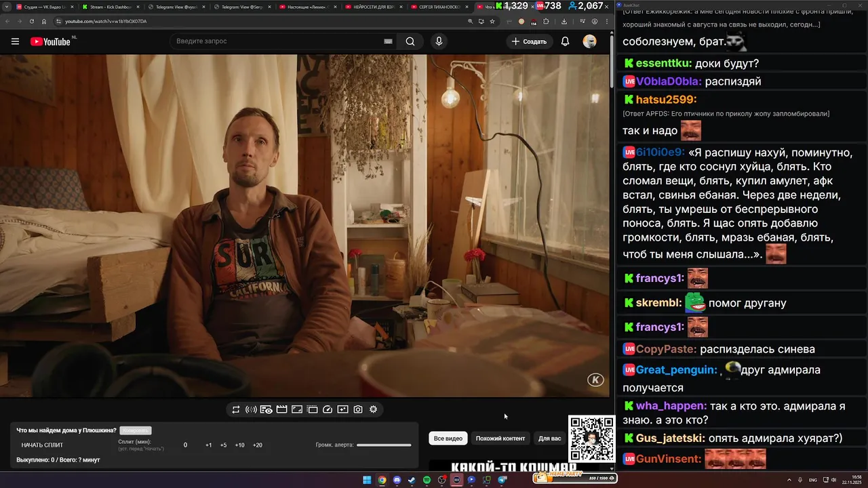The width and height of the screenshot is (868, 488).
Task: Click the Kick watermark on the video
Action: click(595, 380)
